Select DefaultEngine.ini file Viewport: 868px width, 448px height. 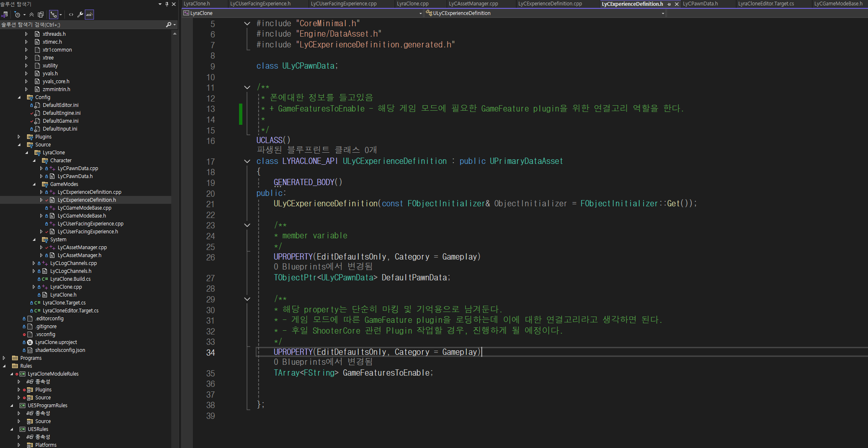pos(62,113)
